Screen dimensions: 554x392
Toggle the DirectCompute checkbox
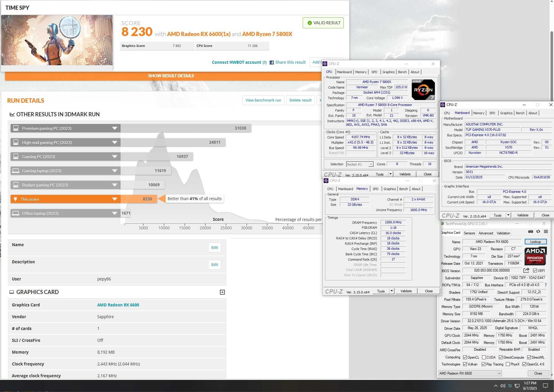pyautogui.click(x=501, y=357)
